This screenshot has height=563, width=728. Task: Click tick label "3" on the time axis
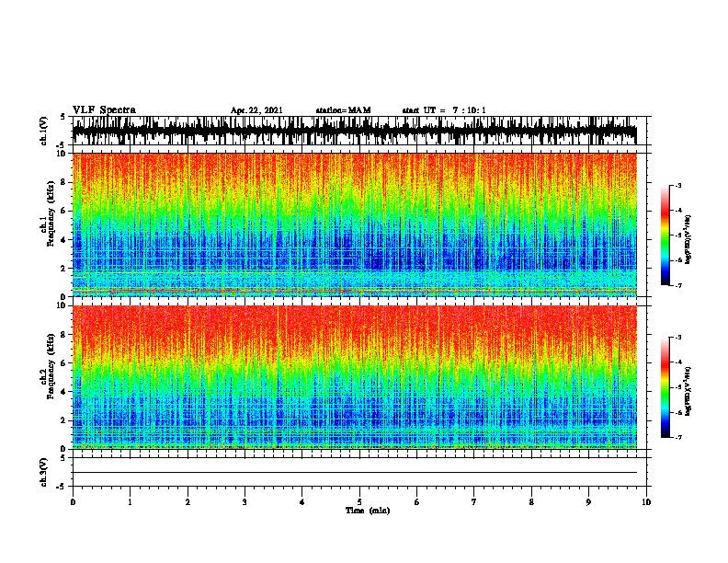click(x=245, y=502)
